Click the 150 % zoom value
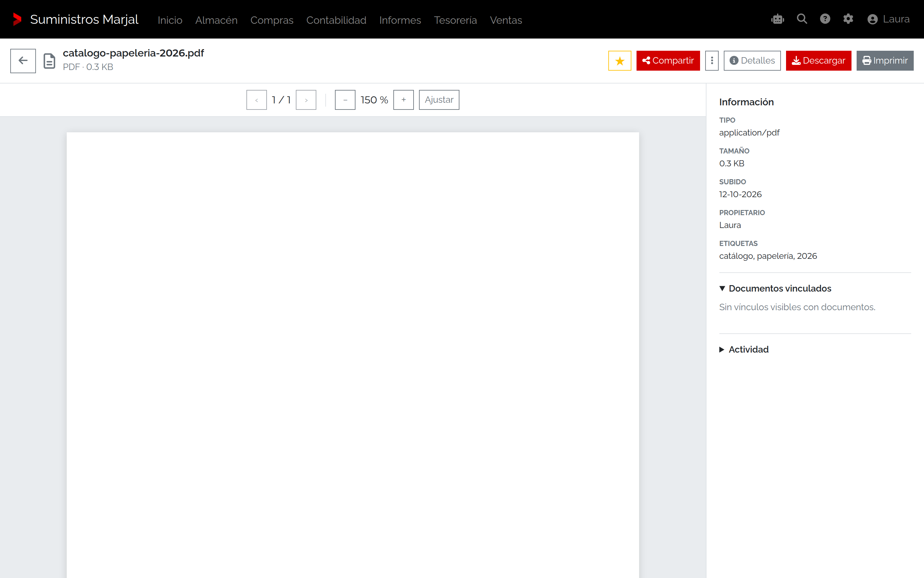The width and height of the screenshot is (924, 578). [374, 100]
